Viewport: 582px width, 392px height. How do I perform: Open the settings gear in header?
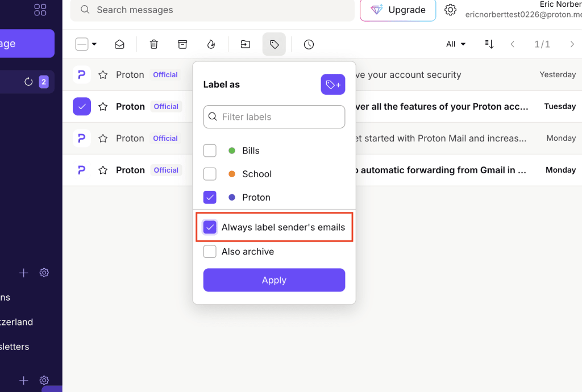click(x=450, y=10)
